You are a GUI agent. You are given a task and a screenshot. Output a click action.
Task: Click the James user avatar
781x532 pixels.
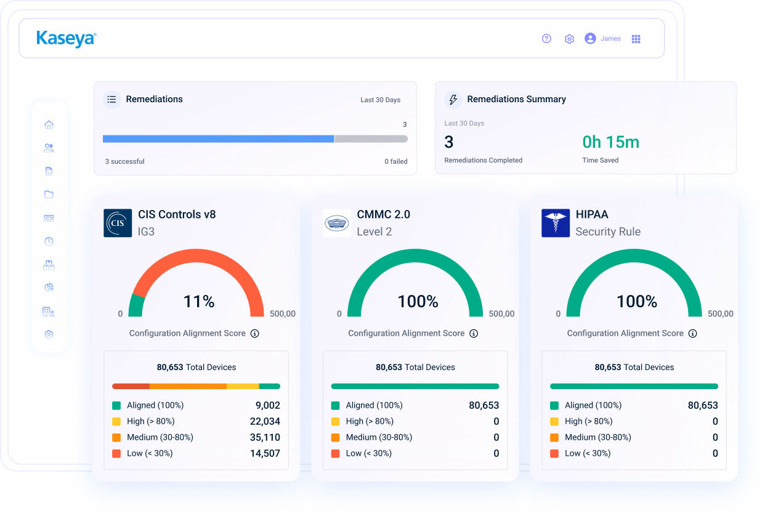point(590,38)
